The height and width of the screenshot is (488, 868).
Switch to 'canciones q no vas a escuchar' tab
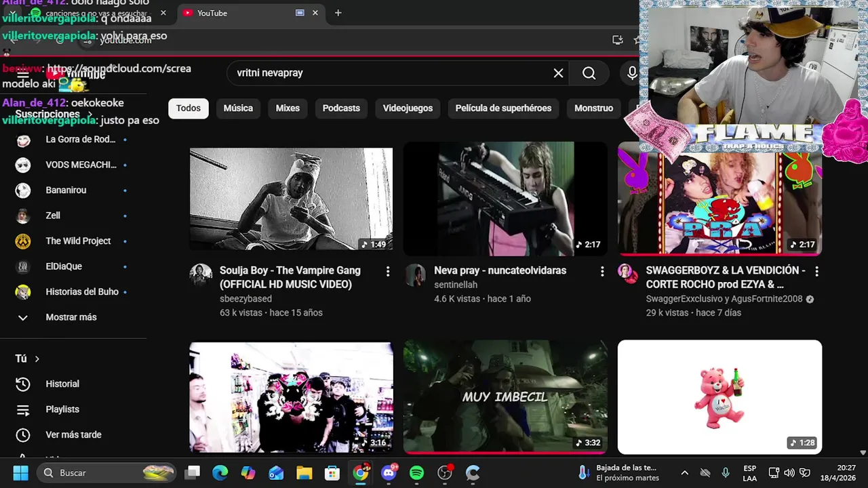coord(96,13)
